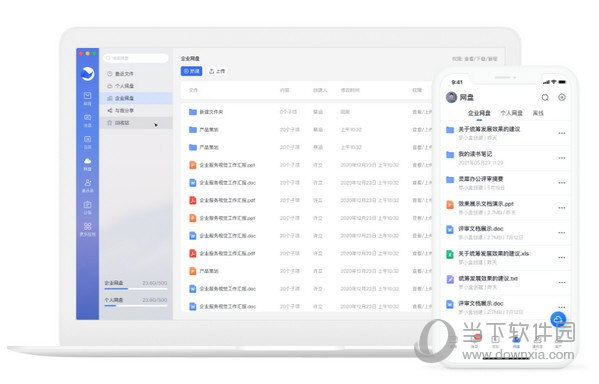This screenshot has width=599, height=384.
Task: Open 最近文件 in the navigation list
Action: pyautogui.click(x=136, y=74)
